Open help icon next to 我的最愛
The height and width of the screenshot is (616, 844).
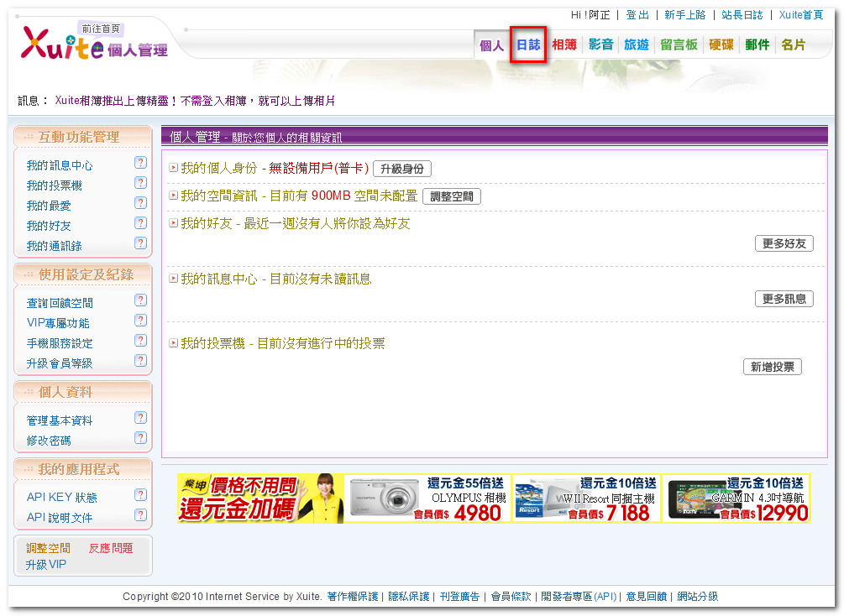click(x=140, y=203)
